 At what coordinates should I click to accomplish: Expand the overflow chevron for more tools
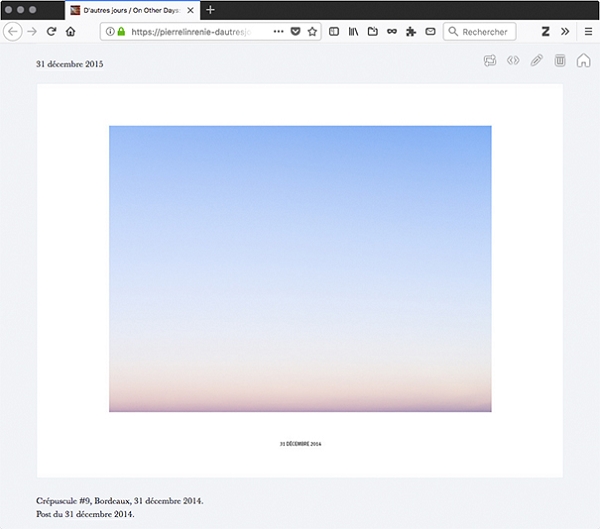(564, 32)
